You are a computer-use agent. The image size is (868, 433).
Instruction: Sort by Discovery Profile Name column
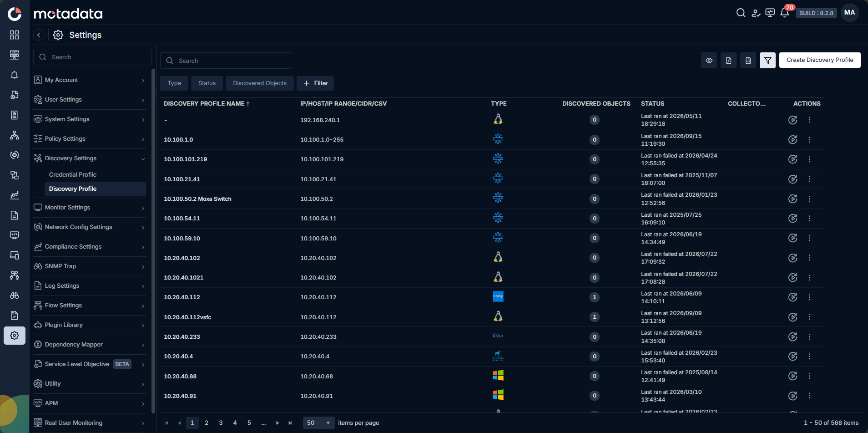[207, 104]
